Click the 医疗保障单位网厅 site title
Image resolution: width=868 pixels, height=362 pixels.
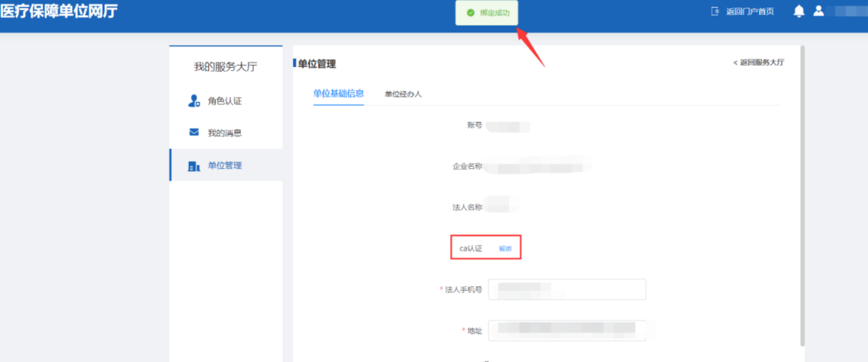[59, 11]
